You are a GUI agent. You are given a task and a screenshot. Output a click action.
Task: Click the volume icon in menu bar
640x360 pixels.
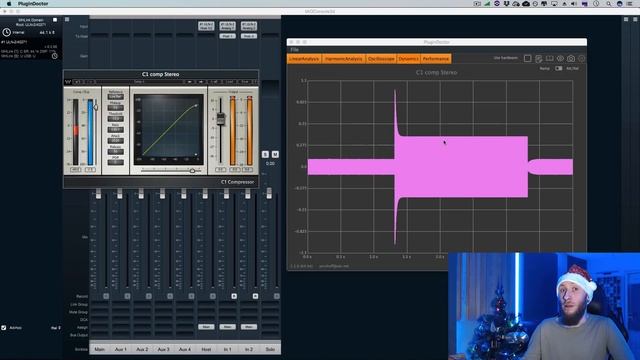574,4
